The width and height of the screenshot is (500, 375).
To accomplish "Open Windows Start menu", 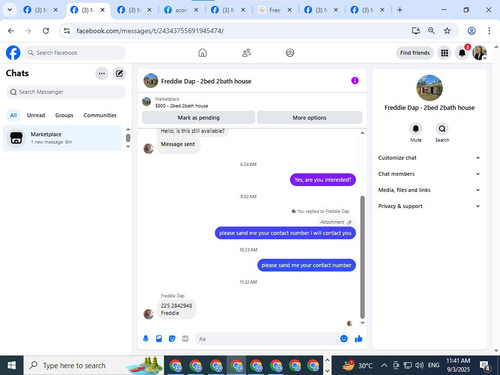I will point(12,365).
